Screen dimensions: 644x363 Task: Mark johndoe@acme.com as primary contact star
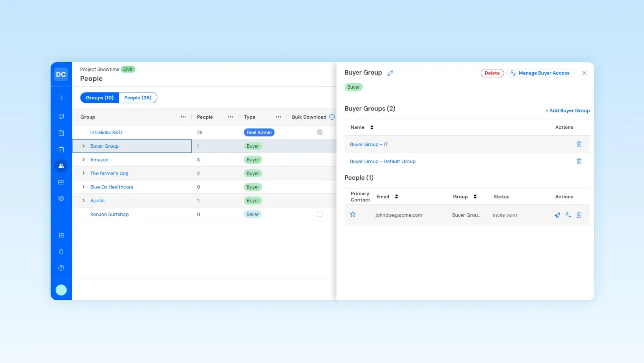click(353, 214)
